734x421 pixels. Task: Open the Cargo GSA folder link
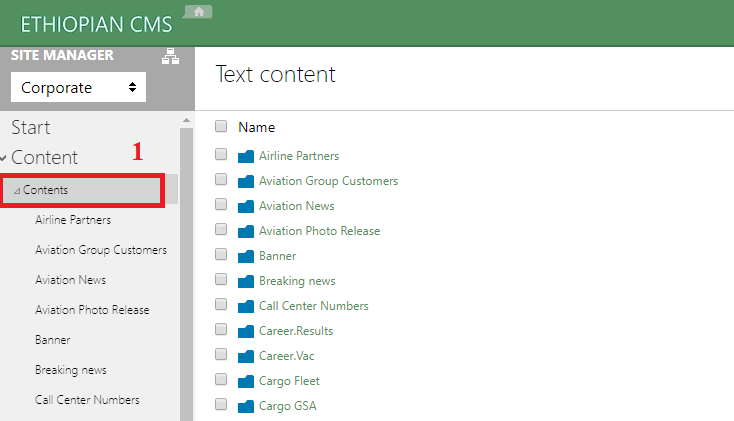click(x=287, y=406)
